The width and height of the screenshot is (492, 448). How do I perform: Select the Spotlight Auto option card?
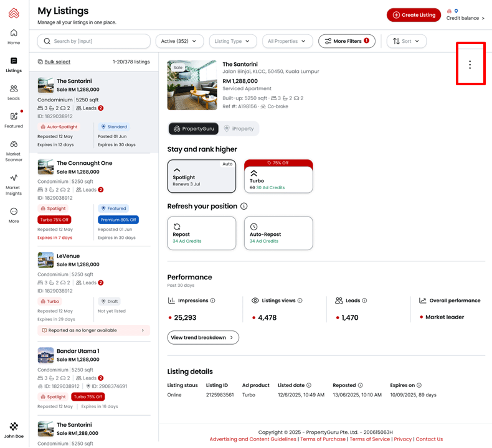[201, 177]
